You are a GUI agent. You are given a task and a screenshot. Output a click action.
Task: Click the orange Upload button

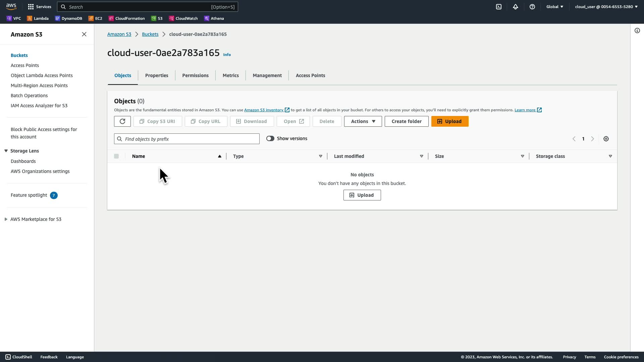point(450,121)
